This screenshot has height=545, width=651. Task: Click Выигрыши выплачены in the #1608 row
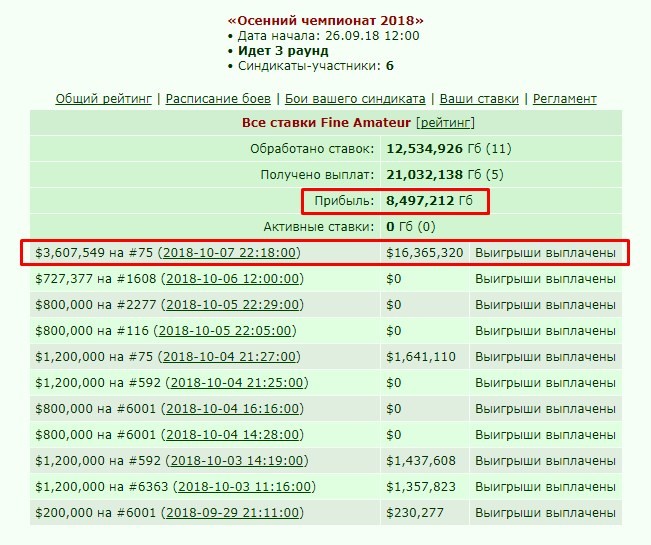(x=545, y=279)
